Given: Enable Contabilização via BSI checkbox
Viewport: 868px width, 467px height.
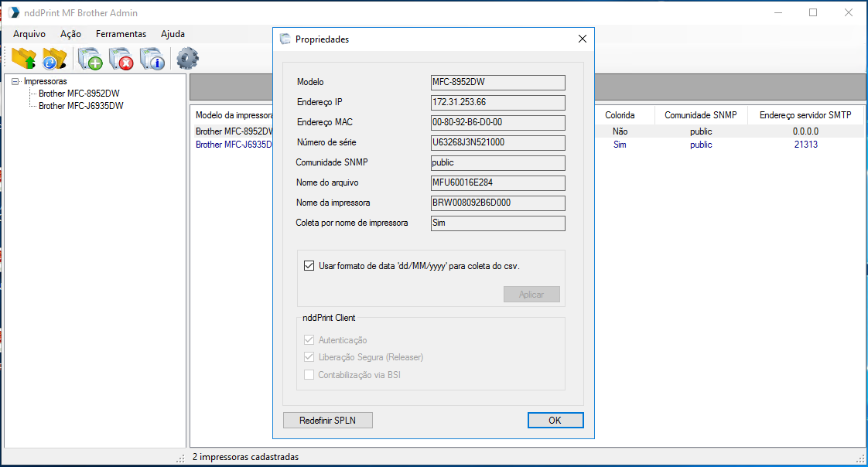Looking at the screenshot, I should coord(309,375).
